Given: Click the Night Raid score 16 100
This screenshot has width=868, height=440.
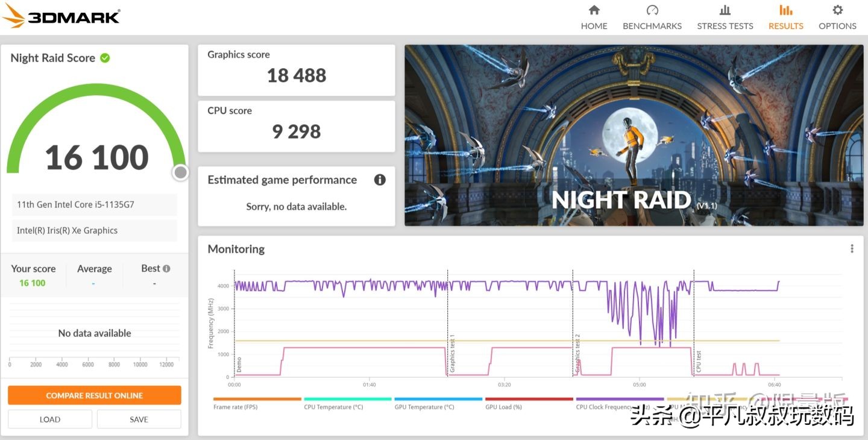Looking at the screenshot, I should [96, 157].
